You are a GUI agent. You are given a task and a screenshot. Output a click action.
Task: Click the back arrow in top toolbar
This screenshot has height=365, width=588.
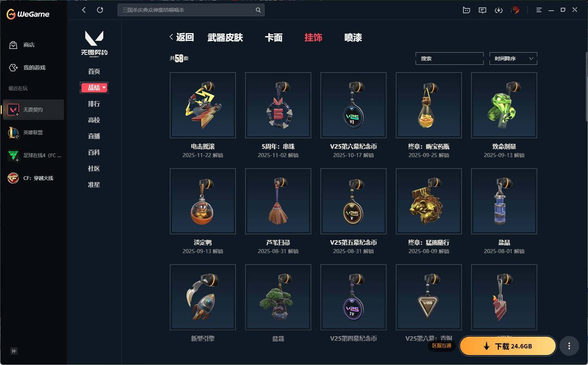[x=84, y=10]
